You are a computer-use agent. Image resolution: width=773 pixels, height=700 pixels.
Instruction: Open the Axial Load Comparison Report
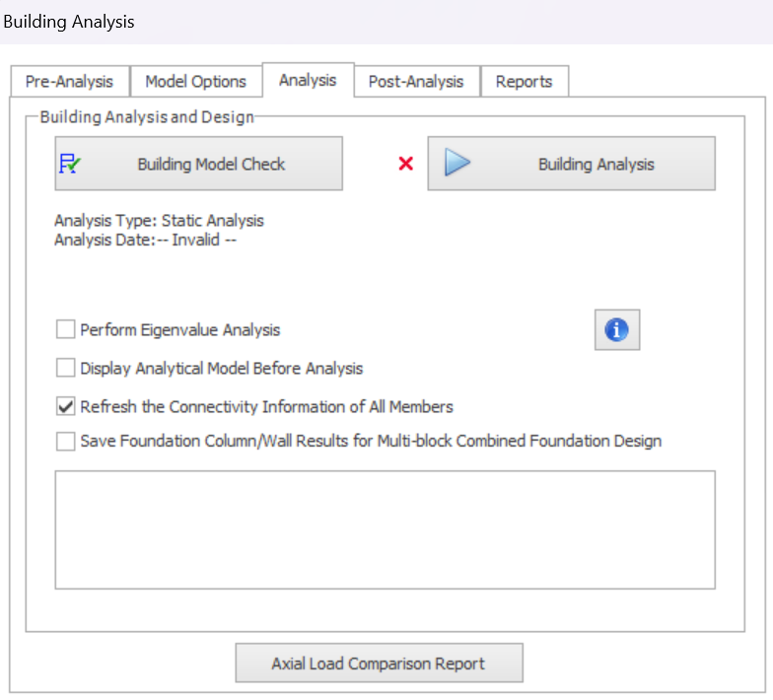(379, 664)
